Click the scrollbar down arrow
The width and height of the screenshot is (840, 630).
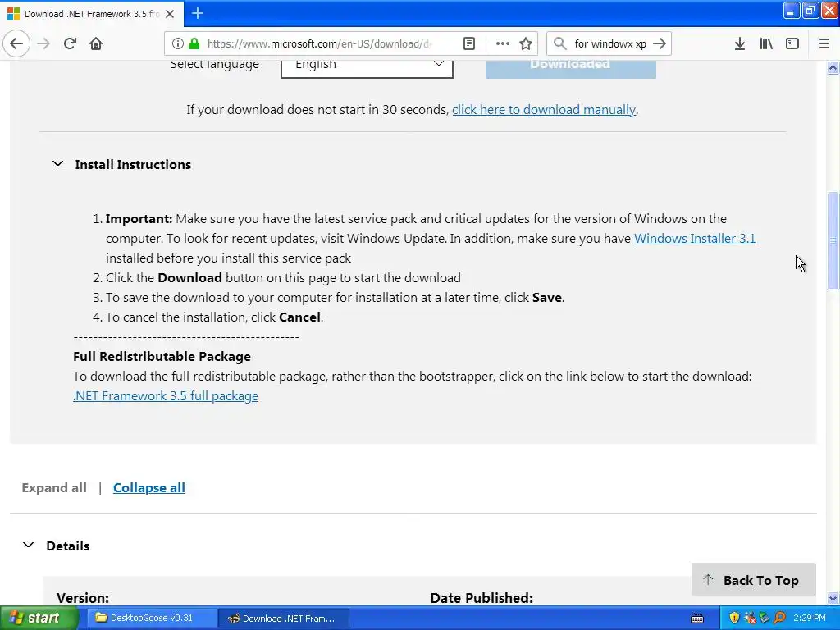point(833,598)
